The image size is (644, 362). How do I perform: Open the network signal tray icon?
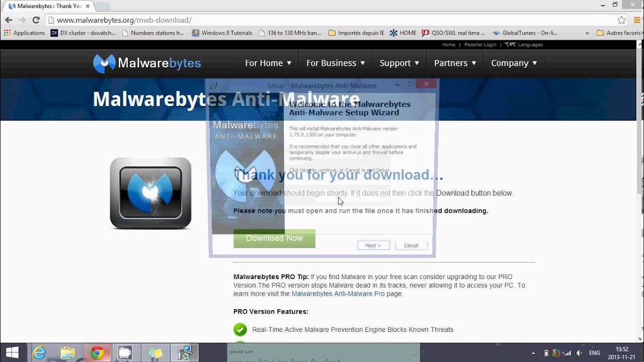[568, 353]
